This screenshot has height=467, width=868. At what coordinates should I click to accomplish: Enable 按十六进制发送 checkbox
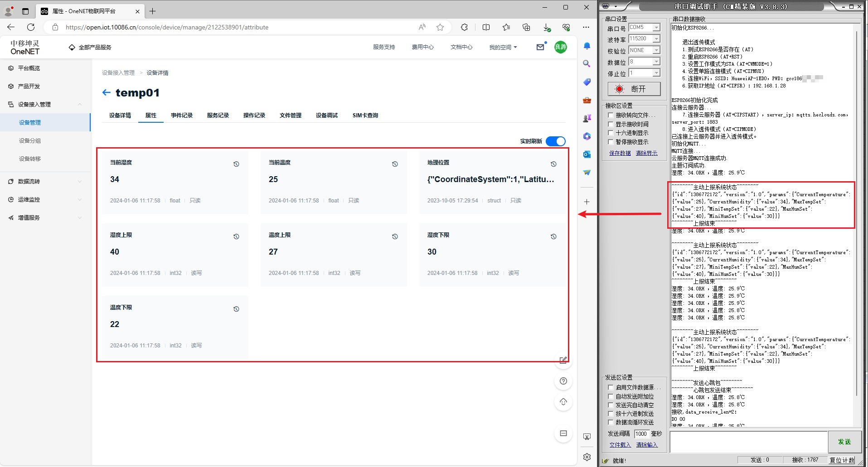611,414
